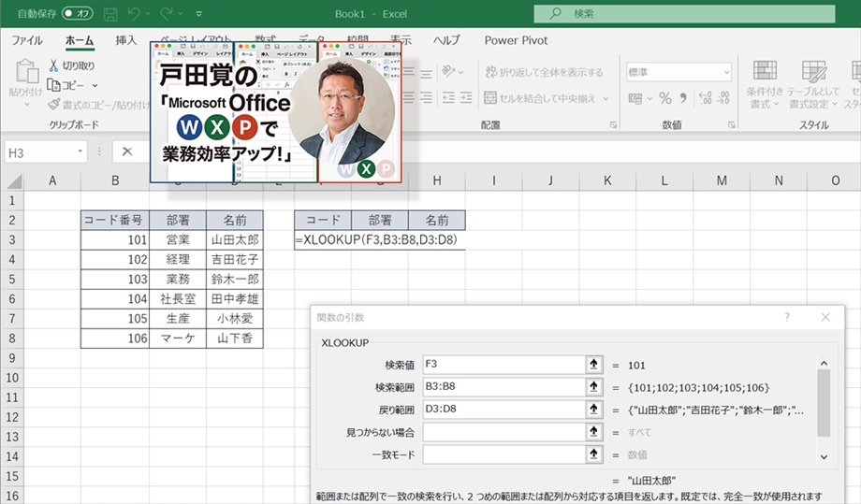Click dialog scrollbar down arrow
This screenshot has width=861, height=504.
[x=824, y=456]
